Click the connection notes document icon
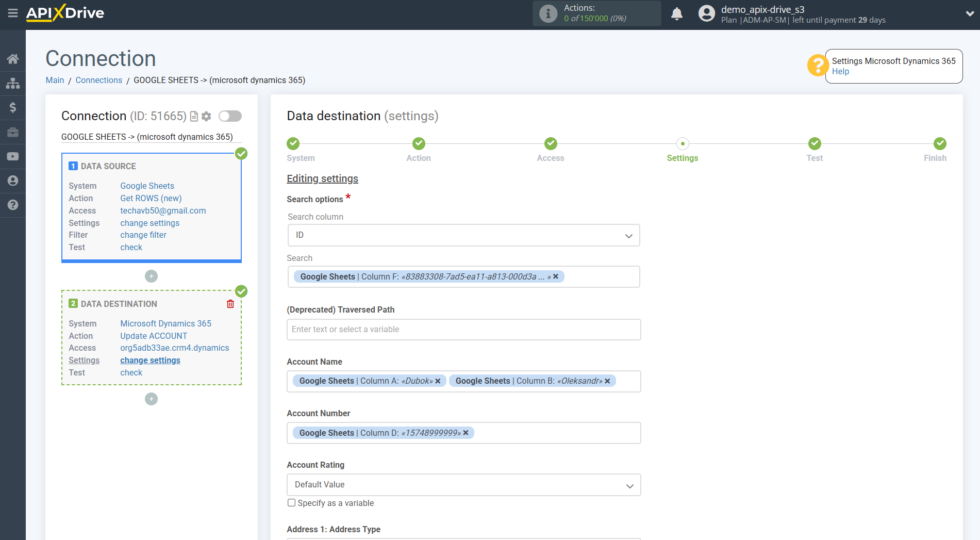Viewport: 980px width, 540px height. tap(194, 116)
